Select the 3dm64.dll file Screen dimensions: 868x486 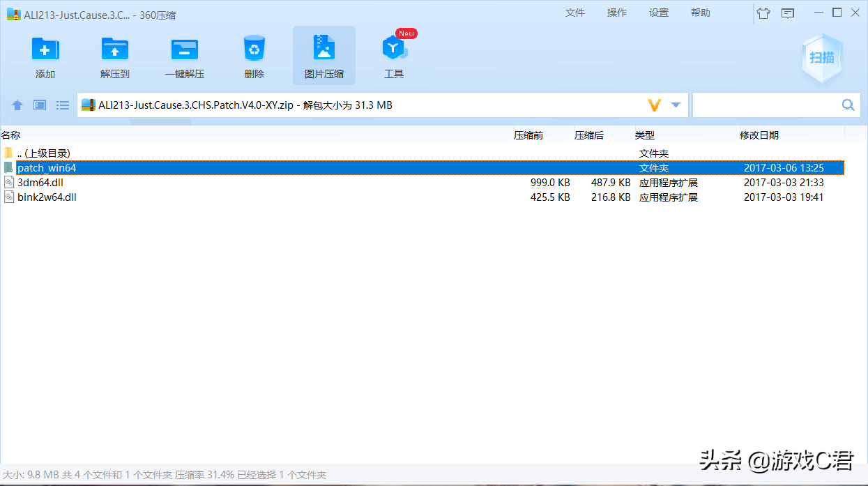[41, 183]
